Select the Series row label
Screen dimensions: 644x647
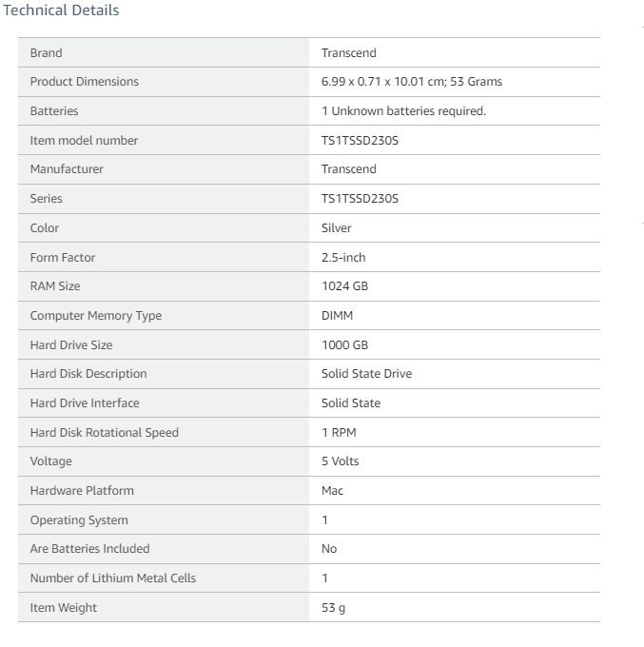point(47,199)
